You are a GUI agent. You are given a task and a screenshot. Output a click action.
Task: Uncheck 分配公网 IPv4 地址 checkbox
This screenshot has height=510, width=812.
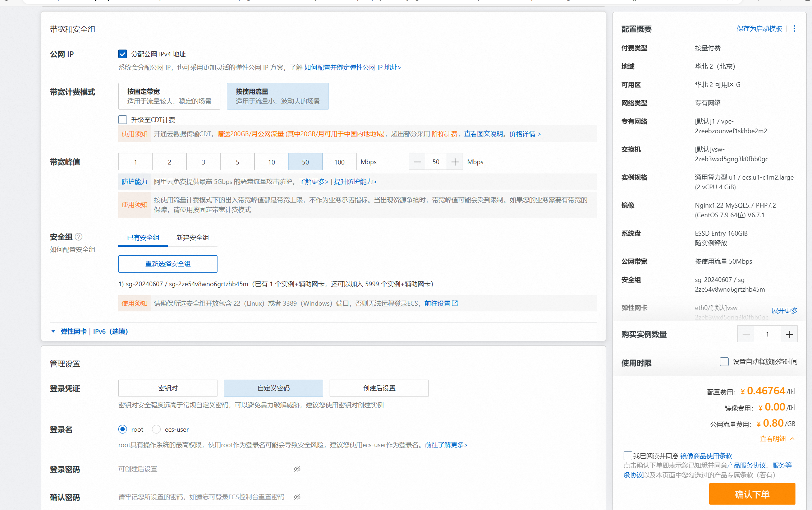[x=123, y=54]
